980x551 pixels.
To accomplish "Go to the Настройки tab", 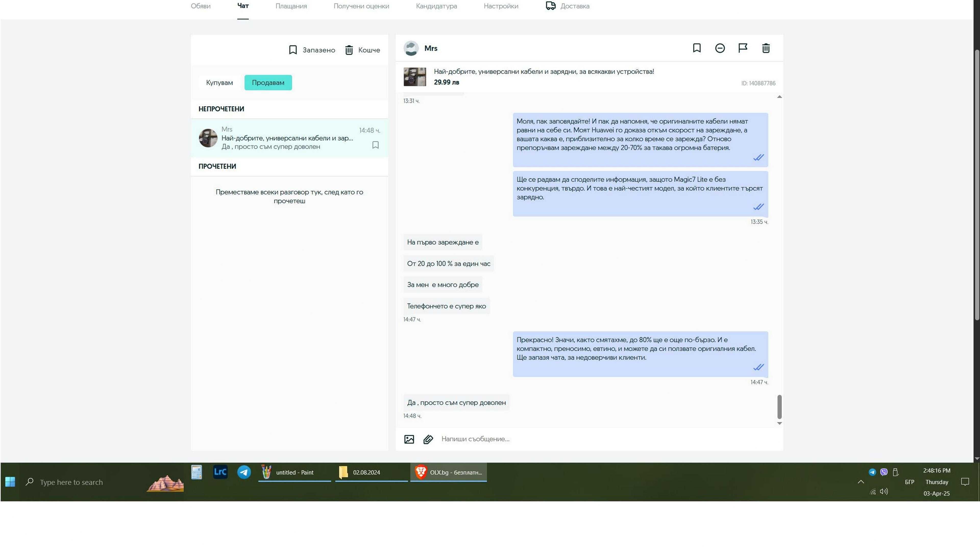I will (501, 6).
